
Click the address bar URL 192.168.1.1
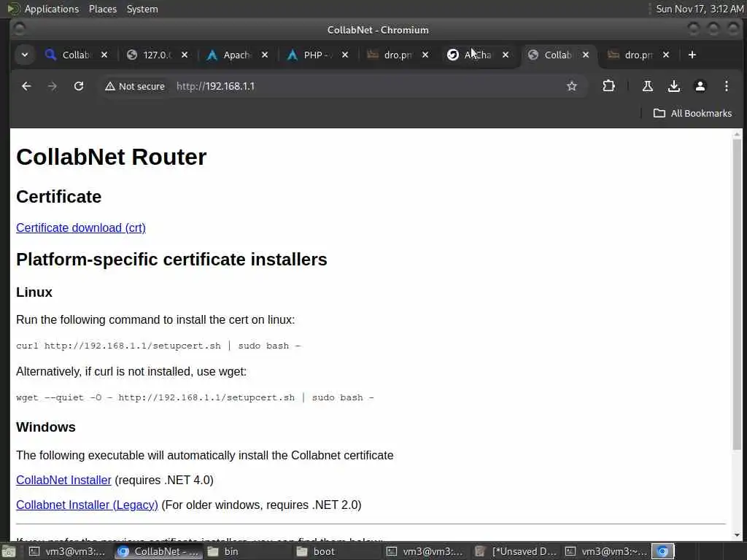coord(215,86)
